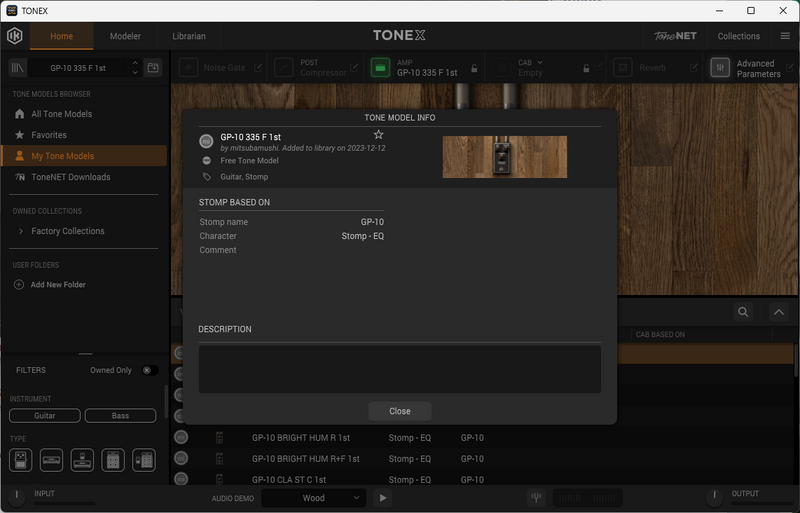This screenshot has width=800, height=513.
Task: Open the Home tab
Action: pyautogui.click(x=61, y=36)
